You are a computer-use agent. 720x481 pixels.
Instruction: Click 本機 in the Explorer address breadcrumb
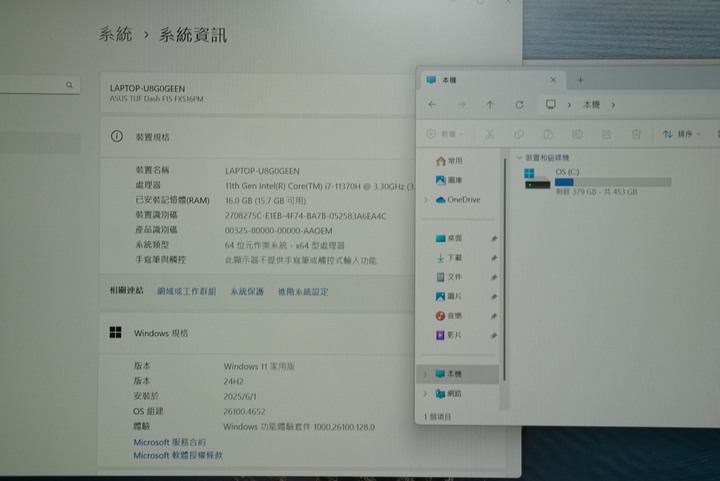coord(591,105)
